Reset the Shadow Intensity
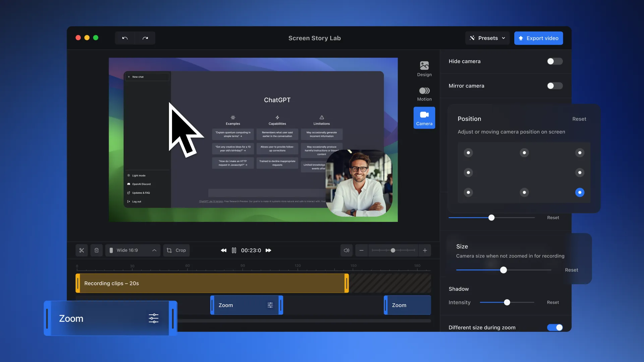This screenshot has width=644, height=362. [x=553, y=302]
